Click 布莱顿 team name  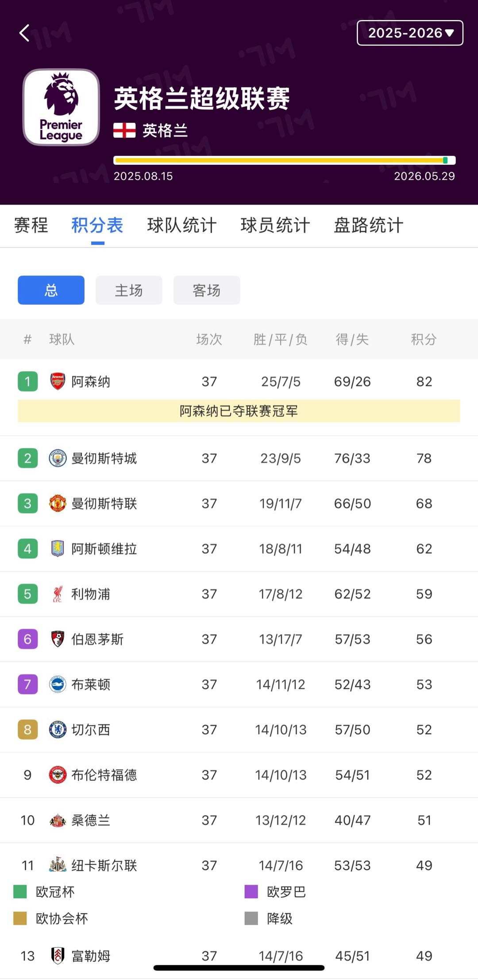click(91, 684)
